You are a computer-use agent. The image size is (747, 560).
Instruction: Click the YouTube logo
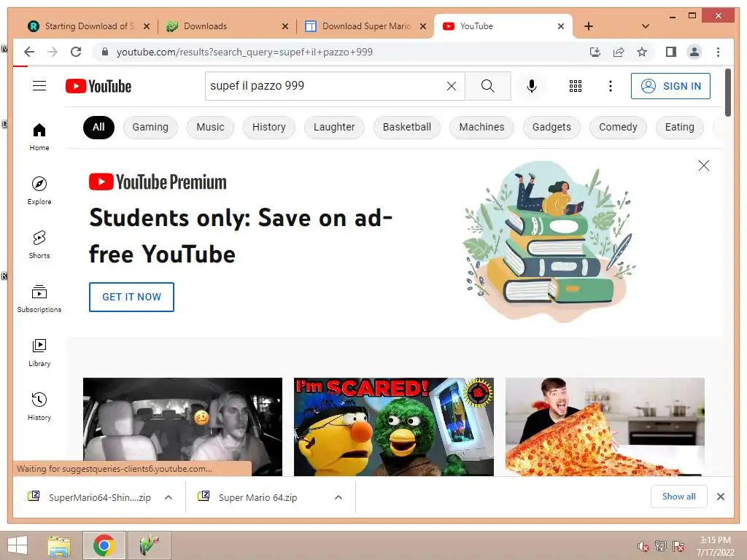click(x=98, y=86)
